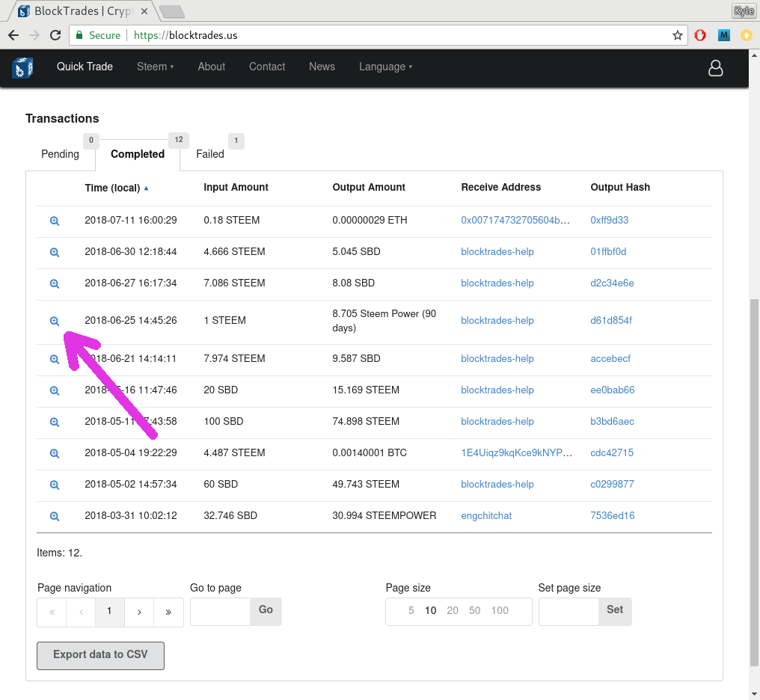Open the output hash 01ffbf0d
The width and height of the screenshot is (760, 700).
[608, 252]
